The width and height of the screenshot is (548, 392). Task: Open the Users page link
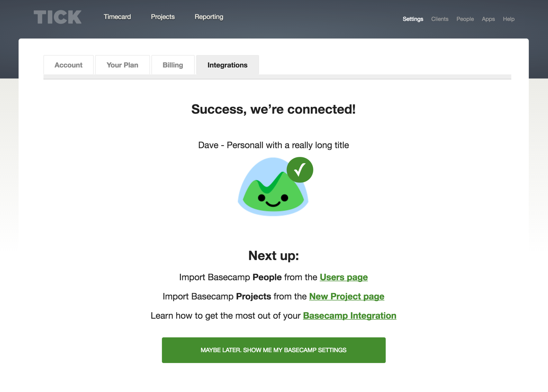pyautogui.click(x=344, y=277)
